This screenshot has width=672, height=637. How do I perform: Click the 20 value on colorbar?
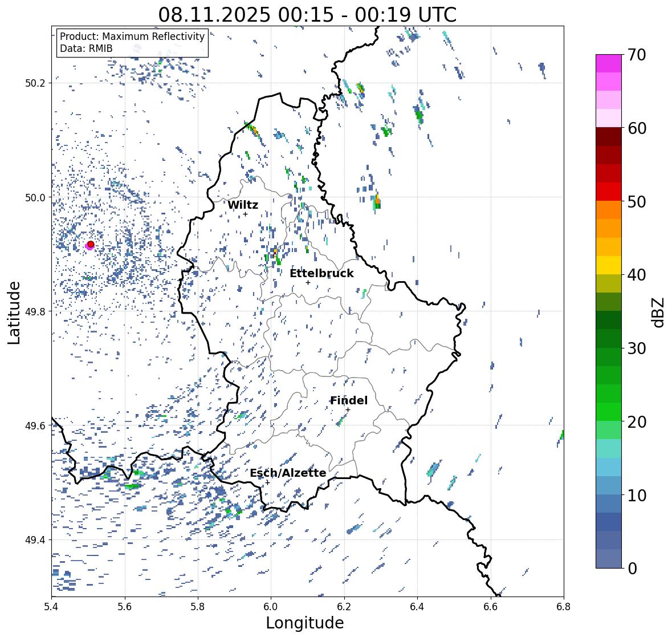pyautogui.click(x=637, y=422)
